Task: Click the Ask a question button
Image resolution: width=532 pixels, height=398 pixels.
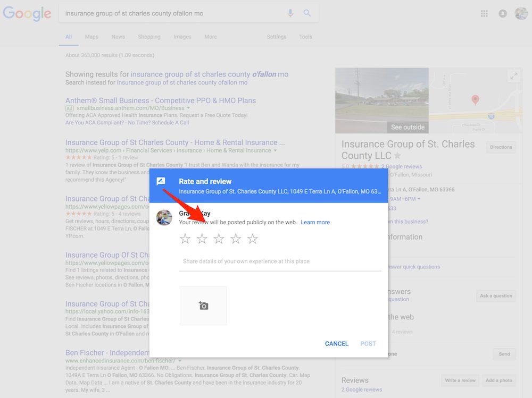Action: tap(496, 295)
